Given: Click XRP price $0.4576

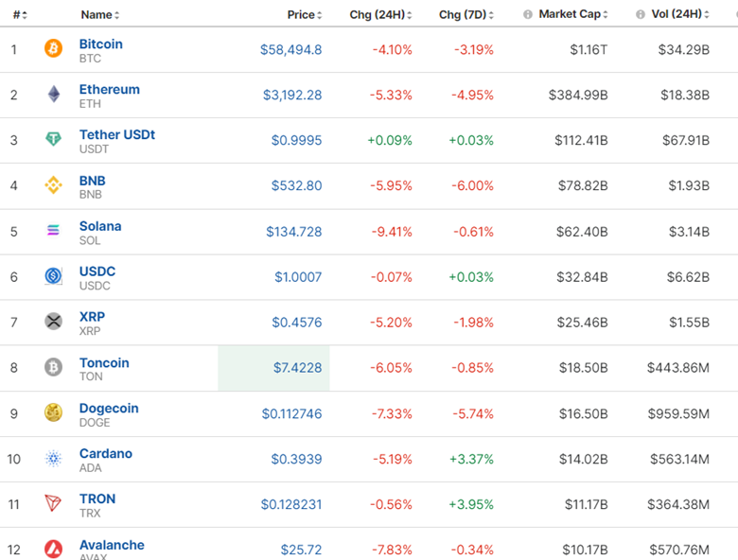Looking at the screenshot, I should pyautogui.click(x=297, y=323).
